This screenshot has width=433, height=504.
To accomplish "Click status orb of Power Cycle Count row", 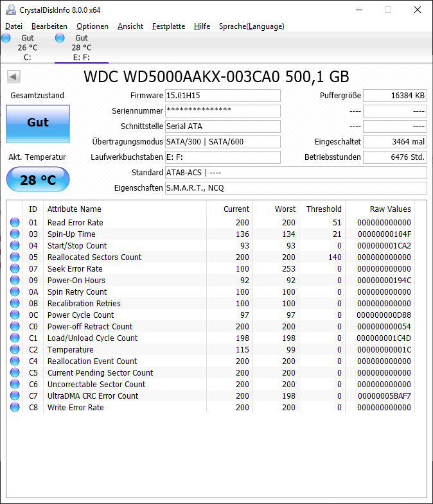I will (15, 315).
